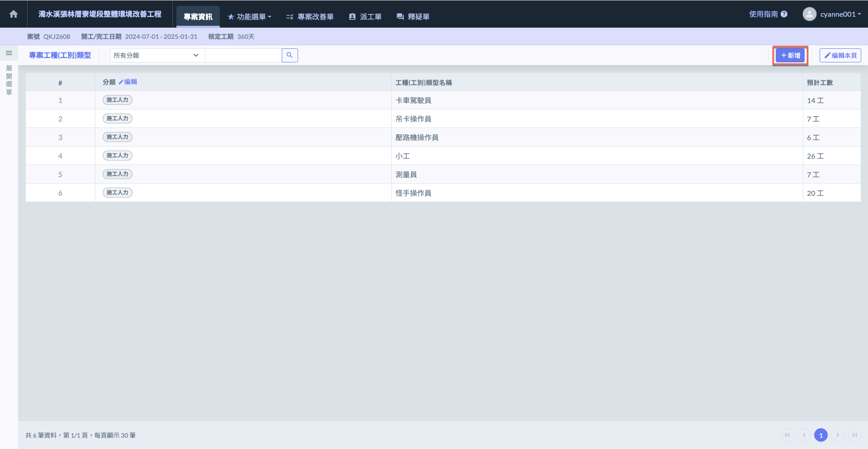Click the magnifier search button

(289, 55)
